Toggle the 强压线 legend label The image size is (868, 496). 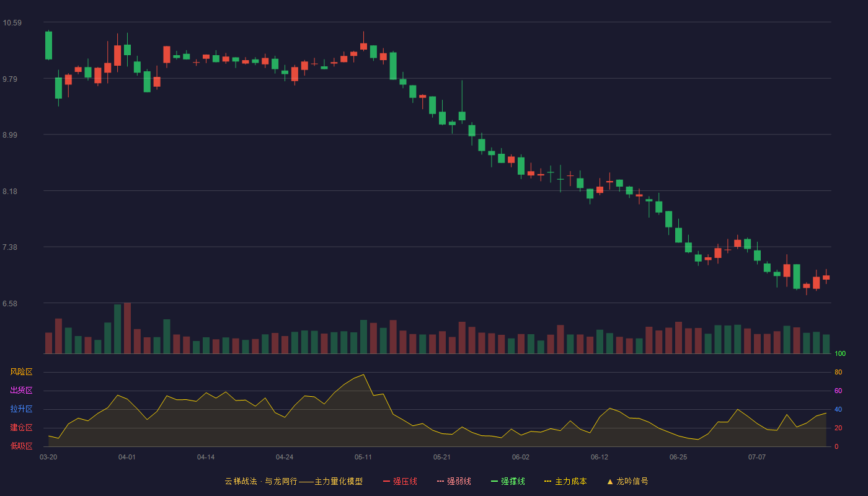[x=405, y=481]
